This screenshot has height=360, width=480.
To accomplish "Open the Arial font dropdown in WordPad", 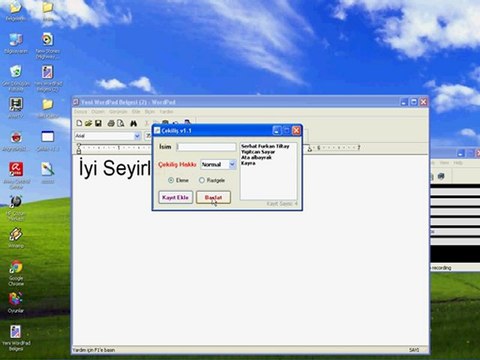I will pyautogui.click(x=137, y=136).
